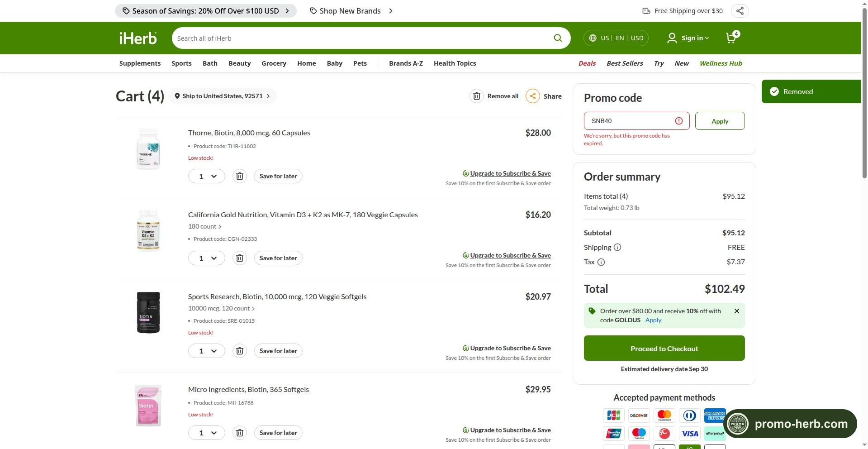
Task: Upgrade Thorne Biotin to Subscribe & Save
Action: coord(510,173)
